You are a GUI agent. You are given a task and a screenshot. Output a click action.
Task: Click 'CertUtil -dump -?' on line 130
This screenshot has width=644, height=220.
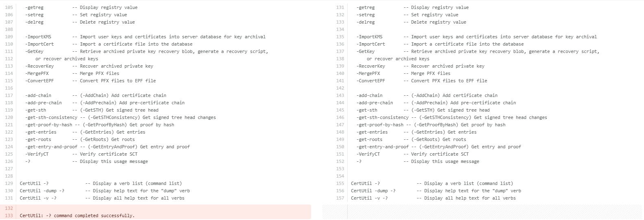click(x=42, y=191)
